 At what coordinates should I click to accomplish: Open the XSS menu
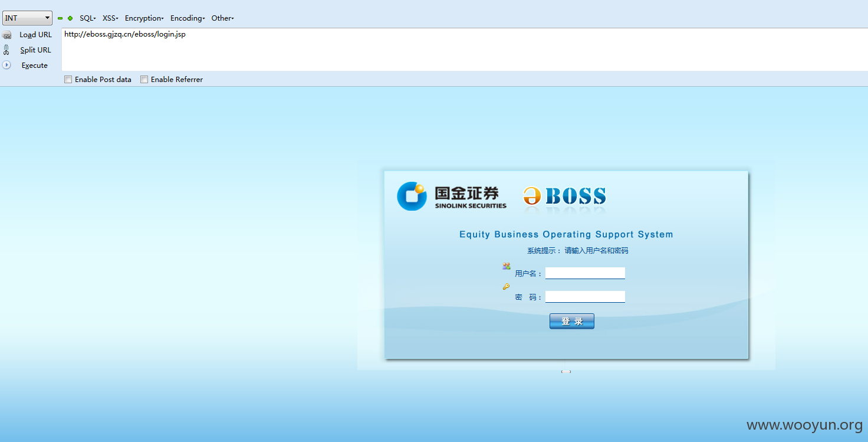110,18
